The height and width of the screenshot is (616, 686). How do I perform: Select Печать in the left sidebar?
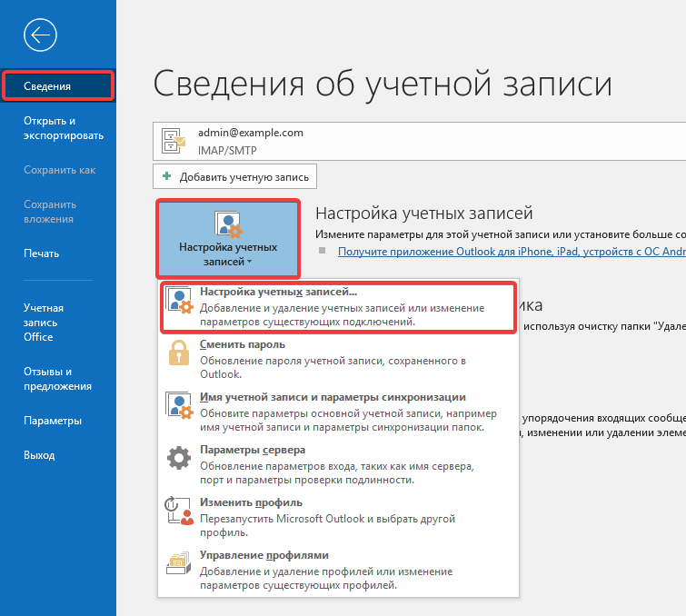[42, 253]
